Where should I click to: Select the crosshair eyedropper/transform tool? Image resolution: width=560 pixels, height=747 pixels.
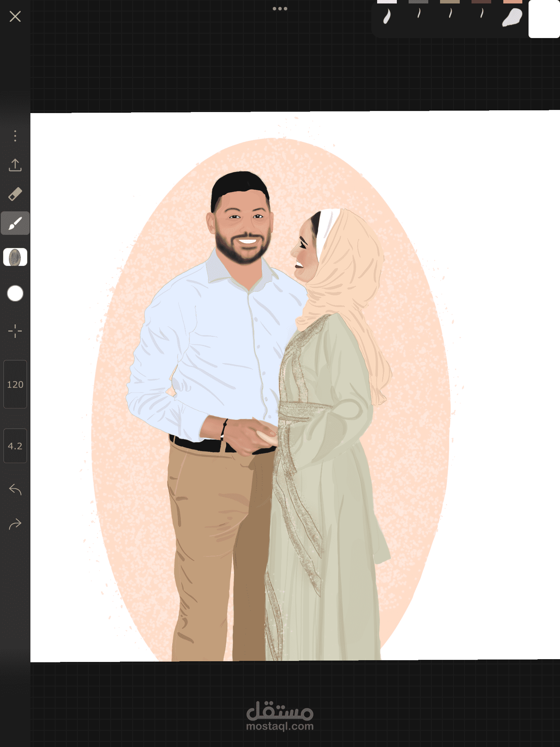(x=15, y=331)
